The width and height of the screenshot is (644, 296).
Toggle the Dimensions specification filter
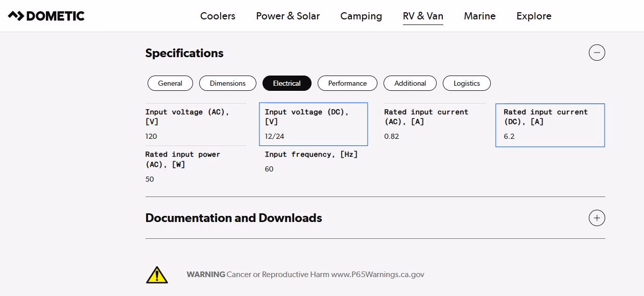(x=227, y=83)
